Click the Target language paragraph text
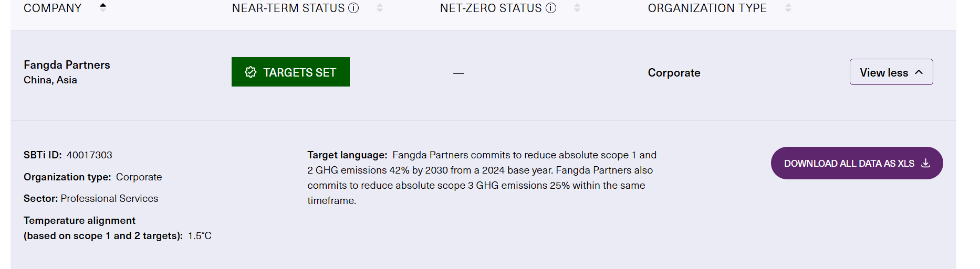The width and height of the screenshot is (980, 269). pos(482,177)
